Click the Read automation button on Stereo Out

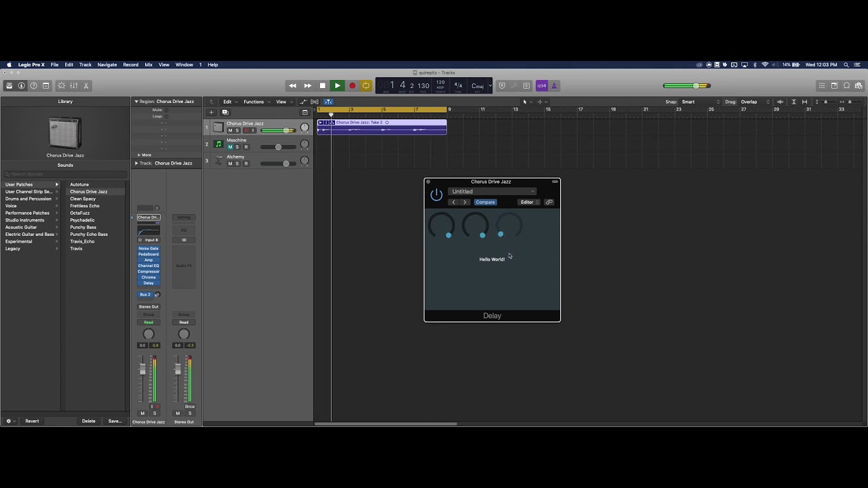(184, 322)
